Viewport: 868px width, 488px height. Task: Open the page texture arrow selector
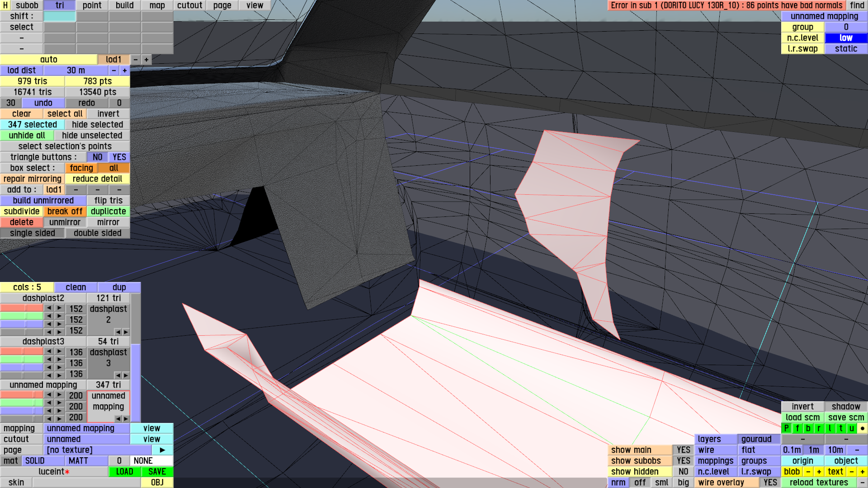[162, 450]
